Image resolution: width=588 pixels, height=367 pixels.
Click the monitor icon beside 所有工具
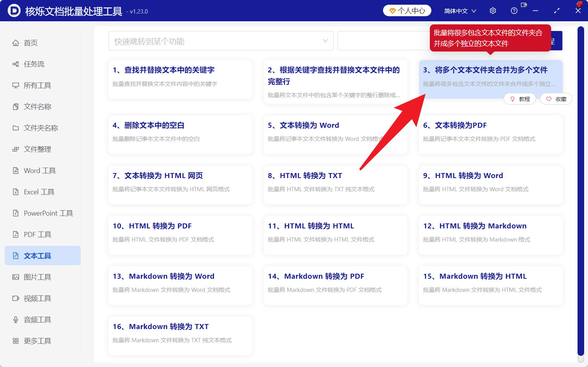click(16, 86)
